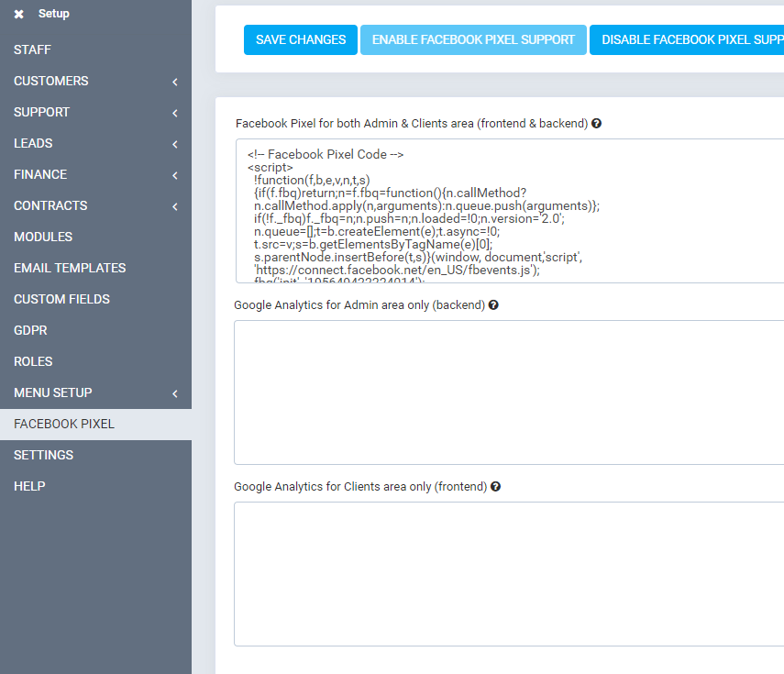Open help icon for Google Analytics Clients area
The width and height of the screenshot is (784, 674).
click(495, 486)
